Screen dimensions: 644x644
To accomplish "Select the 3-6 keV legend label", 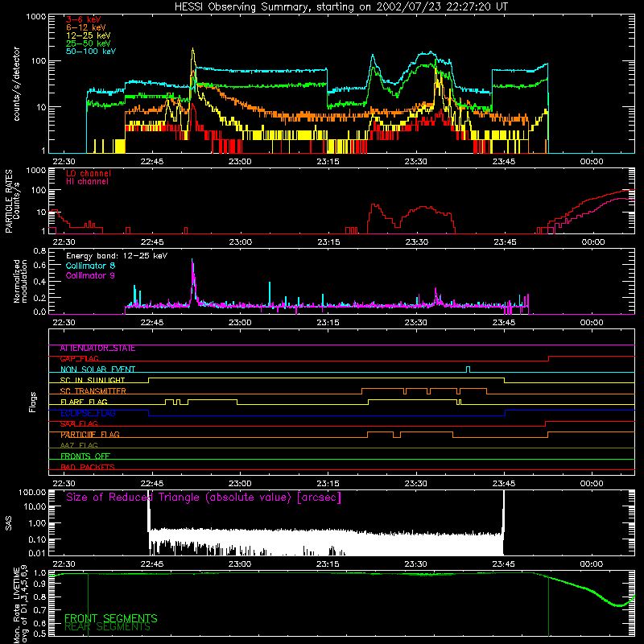I will tap(84, 19).
